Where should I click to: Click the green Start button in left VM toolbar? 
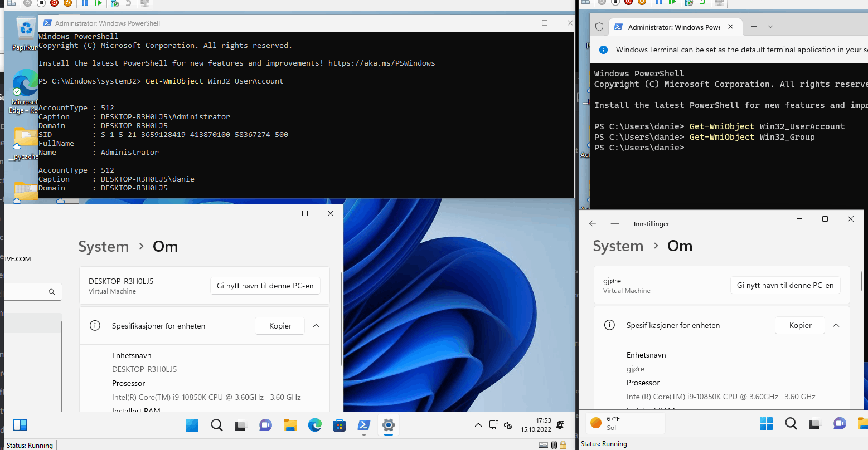coord(98,2)
